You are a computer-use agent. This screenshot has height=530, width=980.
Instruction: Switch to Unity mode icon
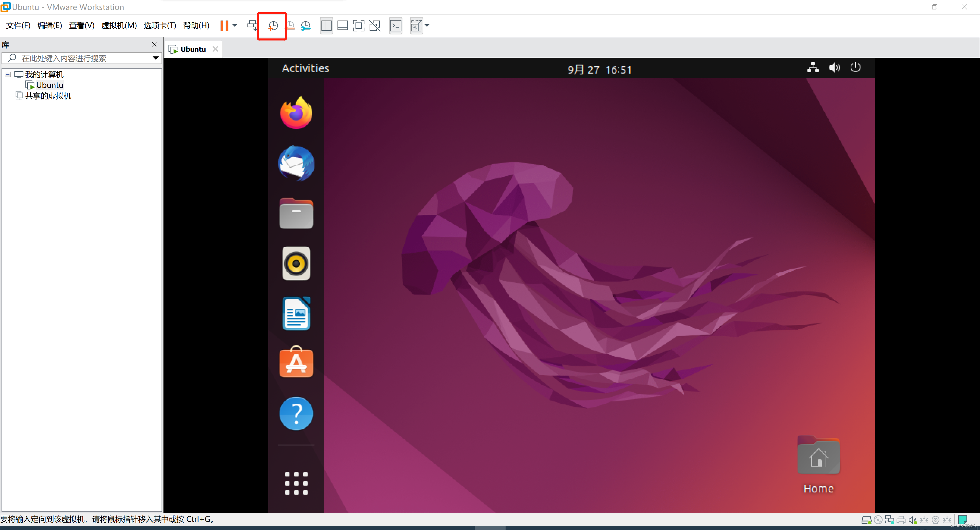point(375,26)
